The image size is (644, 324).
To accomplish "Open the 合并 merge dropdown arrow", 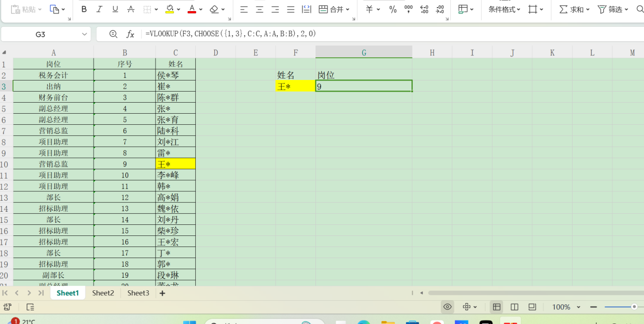I will tap(348, 10).
